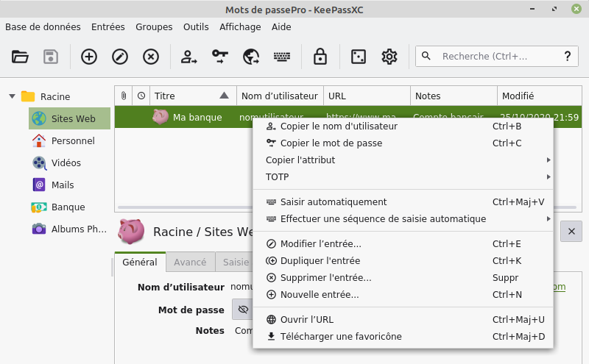Choose Copier le mot de passe
The image size is (589, 364).
tap(403, 143)
